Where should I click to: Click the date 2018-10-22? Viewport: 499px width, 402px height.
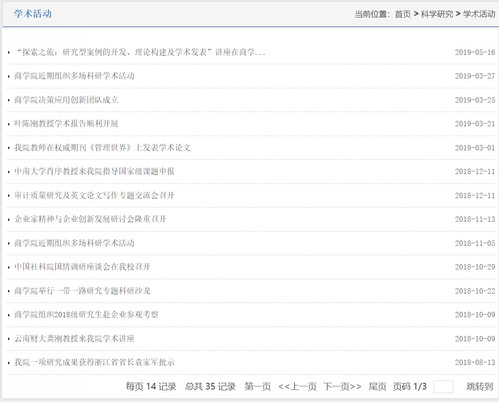coord(475,291)
